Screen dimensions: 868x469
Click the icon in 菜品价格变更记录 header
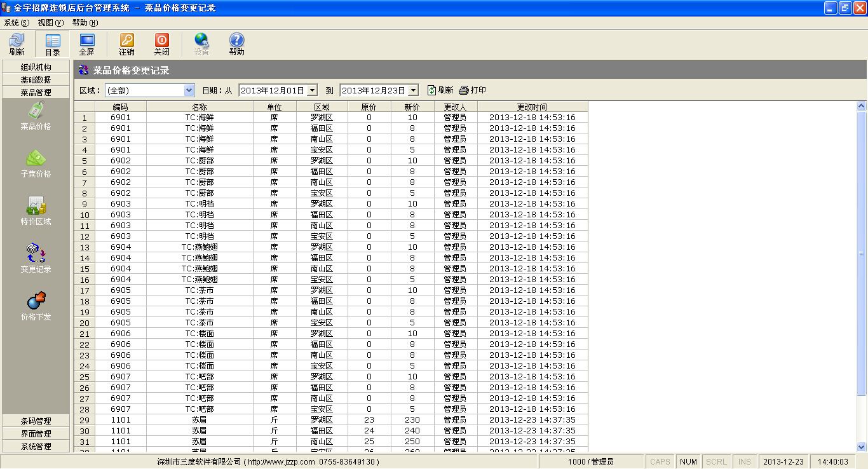83,71
